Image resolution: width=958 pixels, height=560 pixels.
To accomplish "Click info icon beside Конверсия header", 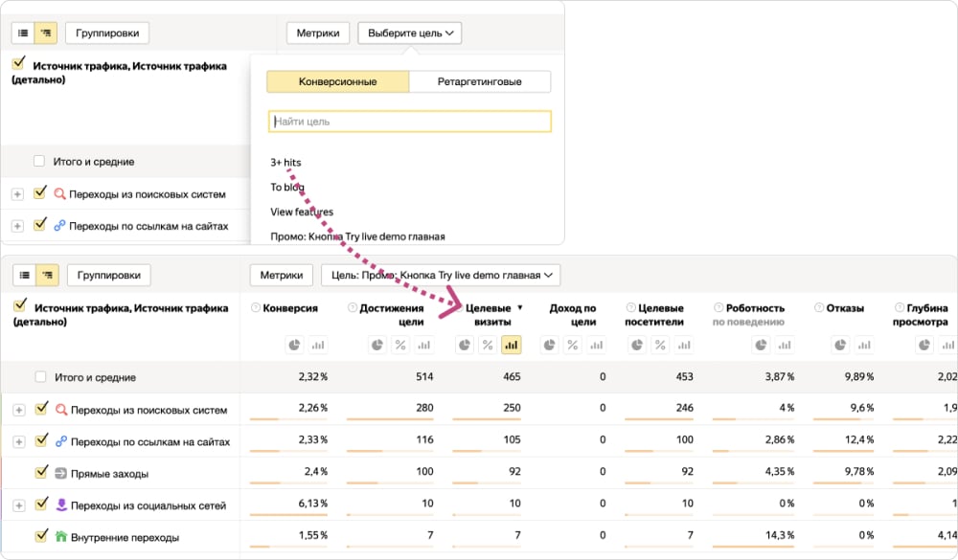I will tap(256, 308).
